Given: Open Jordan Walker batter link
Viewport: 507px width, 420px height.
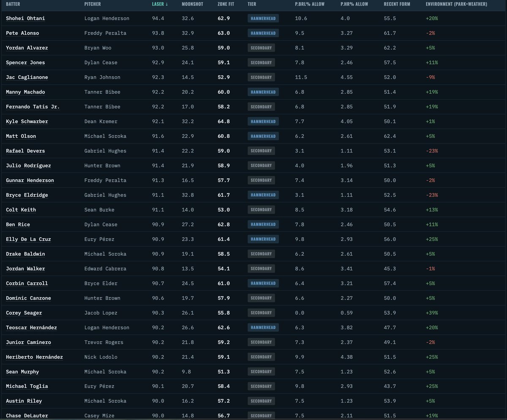Looking at the screenshot, I should coord(25,269).
